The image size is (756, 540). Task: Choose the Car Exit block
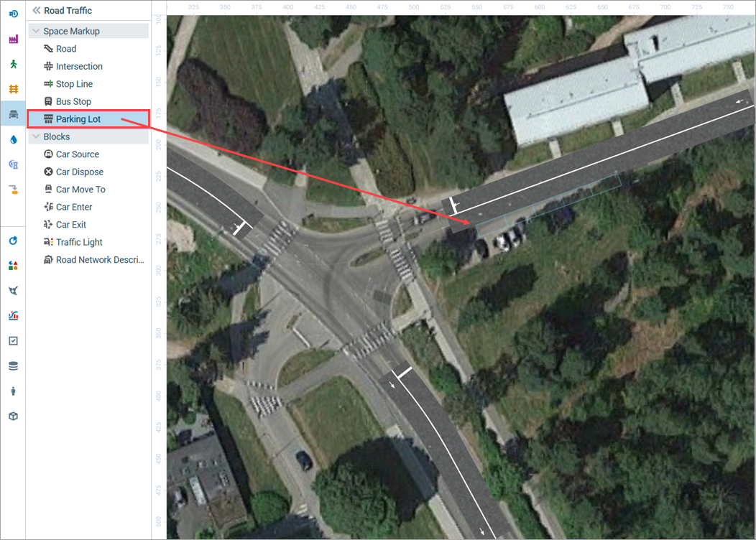coord(65,225)
